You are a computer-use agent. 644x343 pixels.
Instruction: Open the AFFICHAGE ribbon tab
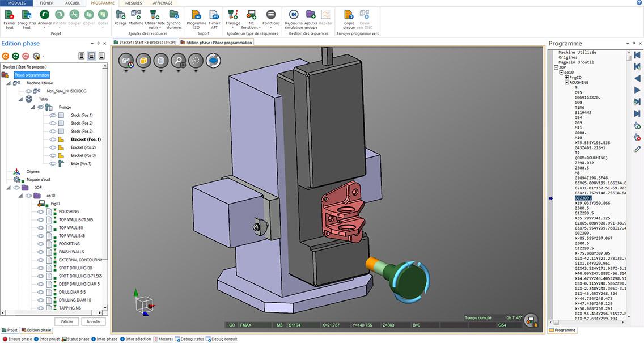[163, 3]
